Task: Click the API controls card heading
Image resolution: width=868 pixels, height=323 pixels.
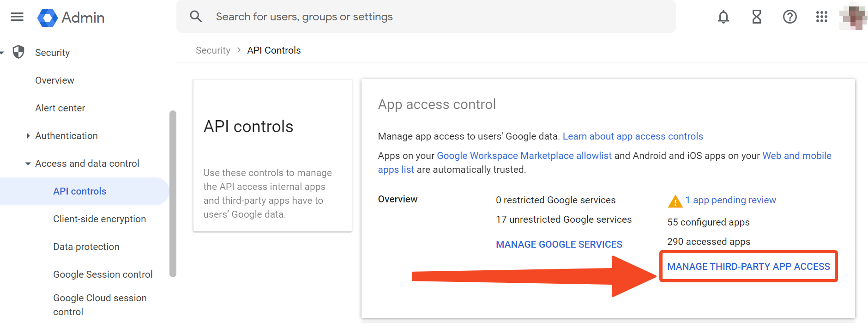Action: [x=248, y=127]
